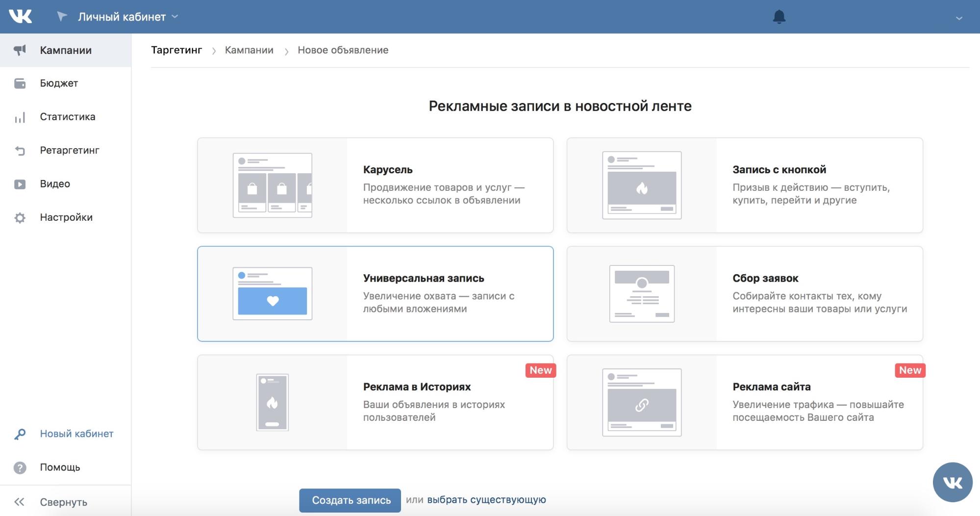Select the Карусель ad format
This screenshot has width=980, height=516.
375,185
